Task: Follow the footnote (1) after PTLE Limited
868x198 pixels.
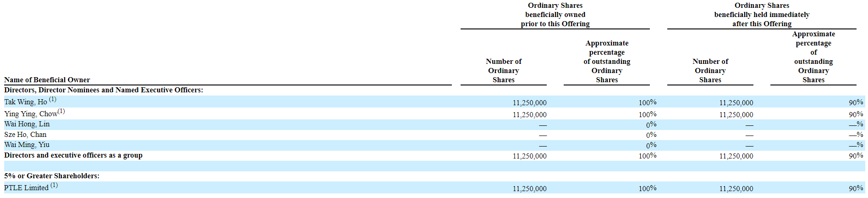Action: coord(54,186)
